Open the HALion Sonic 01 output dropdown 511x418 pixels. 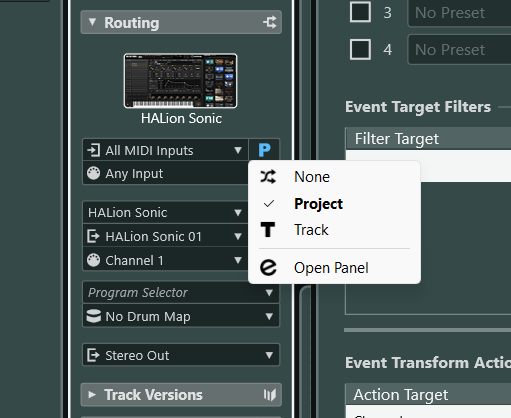click(x=165, y=236)
